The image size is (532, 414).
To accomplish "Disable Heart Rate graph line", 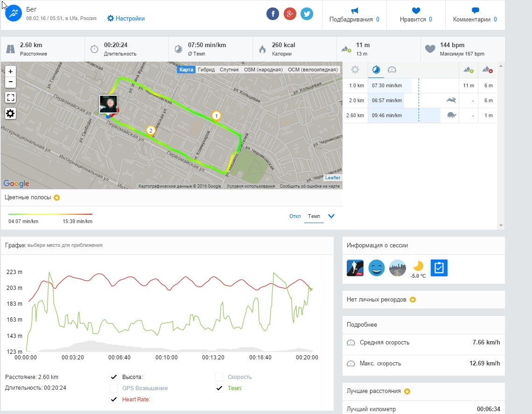I will [114, 399].
